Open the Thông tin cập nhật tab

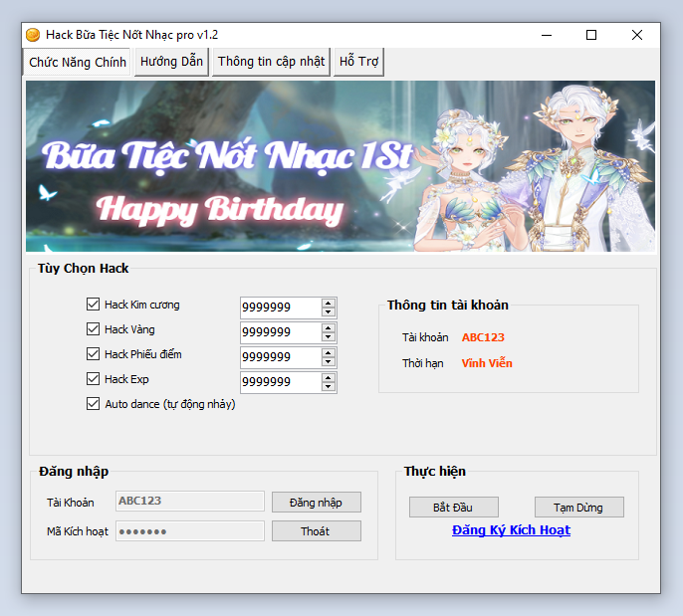271,62
